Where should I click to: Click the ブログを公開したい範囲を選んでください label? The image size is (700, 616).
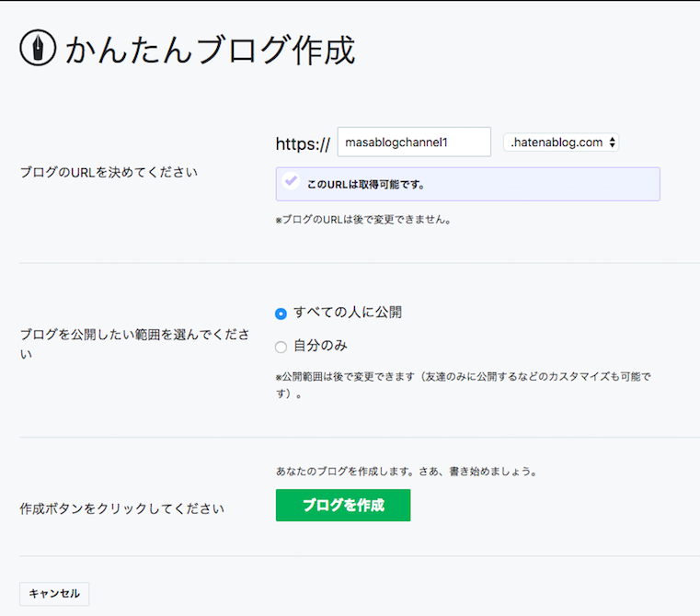(x=134, y=343)
